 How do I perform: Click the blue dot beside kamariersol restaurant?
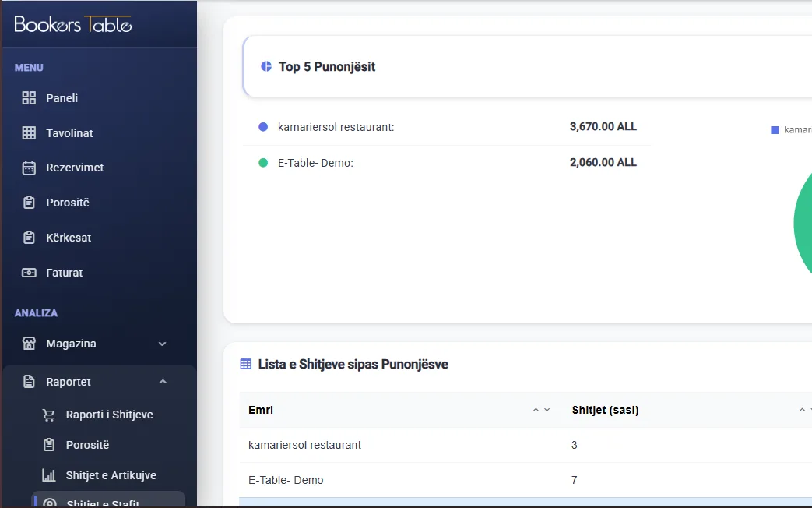point(263,127)
